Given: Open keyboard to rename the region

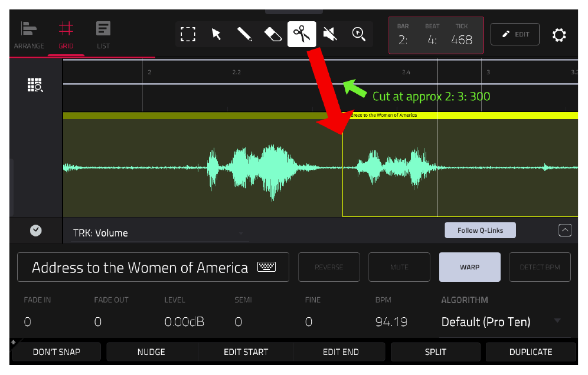Looking at the screenshot, I should 267,267.
